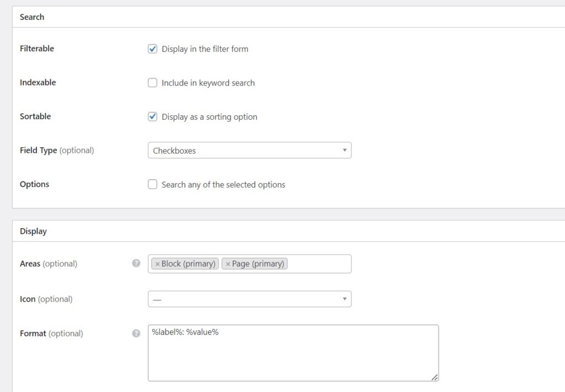The image size is (565, 392).
Task: Click the Field Type dropdown arrow
Action: pos(344,150)
